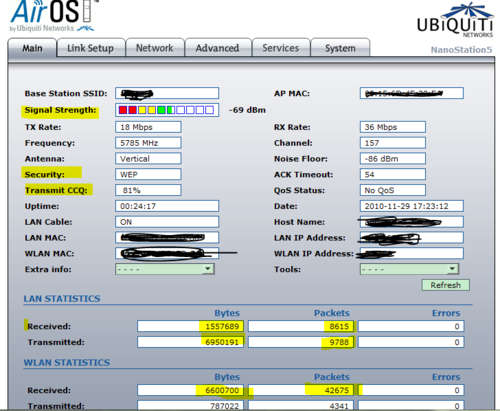Open the Link Setup tab
Screen dimensions: 500x411
(91, 48)
